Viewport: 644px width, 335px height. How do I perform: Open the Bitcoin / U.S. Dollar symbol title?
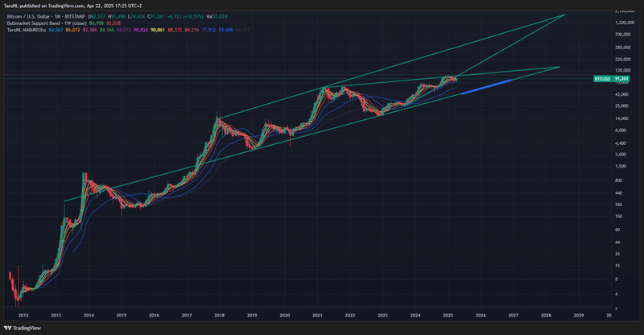point(46,16)
